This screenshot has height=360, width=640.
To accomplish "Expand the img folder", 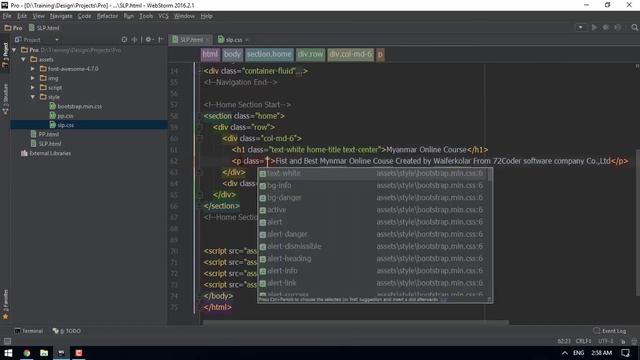I will [33, 78].
